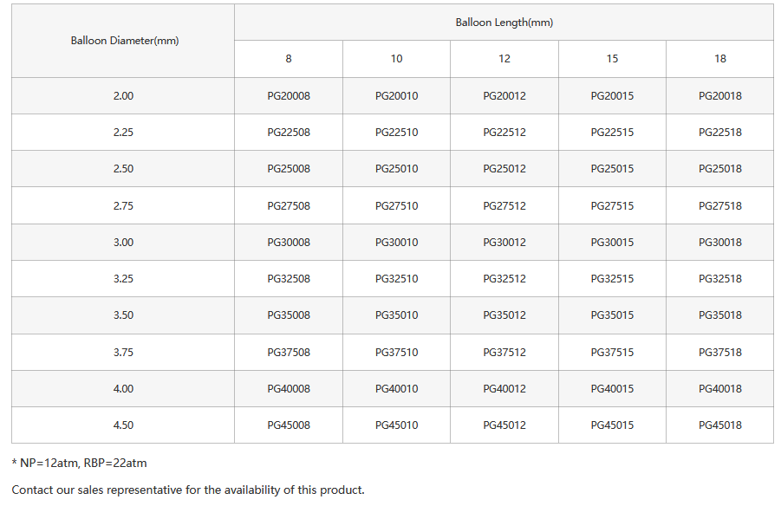Screen dimensions: 781x532
Task: Click product code PG32515
Action: tap(612, 279)
